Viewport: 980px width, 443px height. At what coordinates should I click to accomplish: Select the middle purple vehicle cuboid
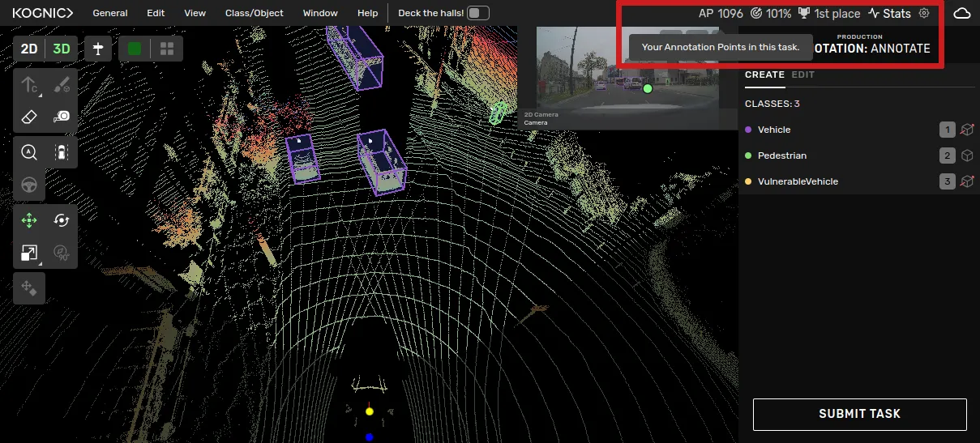(380, 162)
